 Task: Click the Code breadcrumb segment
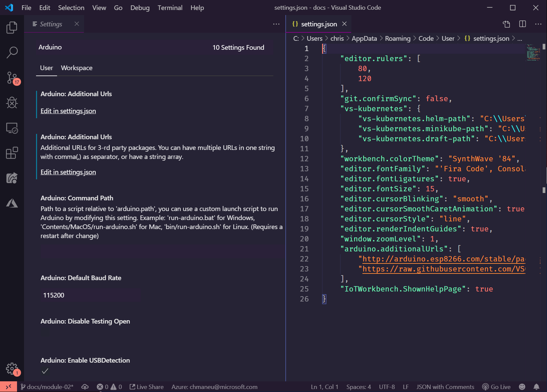[x=426, y=38]
